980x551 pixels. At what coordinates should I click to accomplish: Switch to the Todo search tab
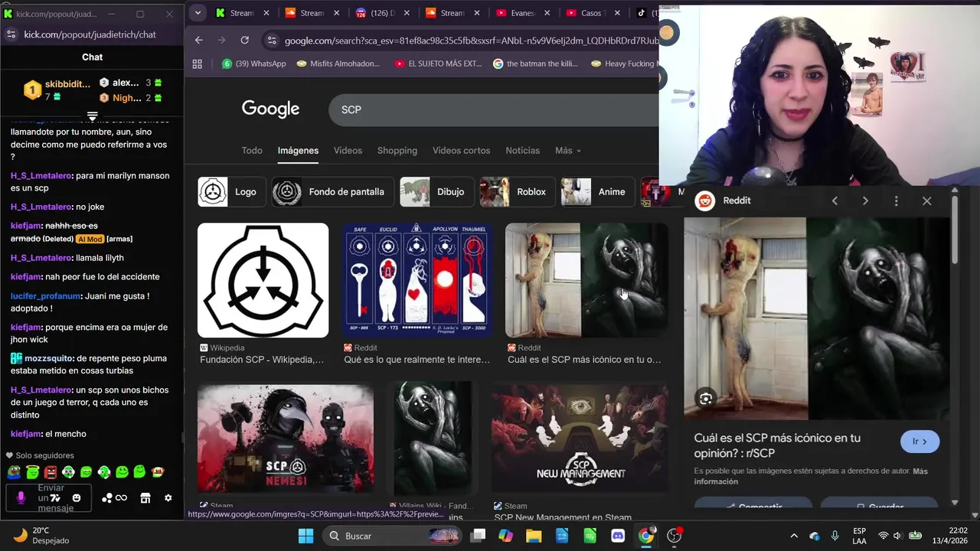click(x=252, y=151)
